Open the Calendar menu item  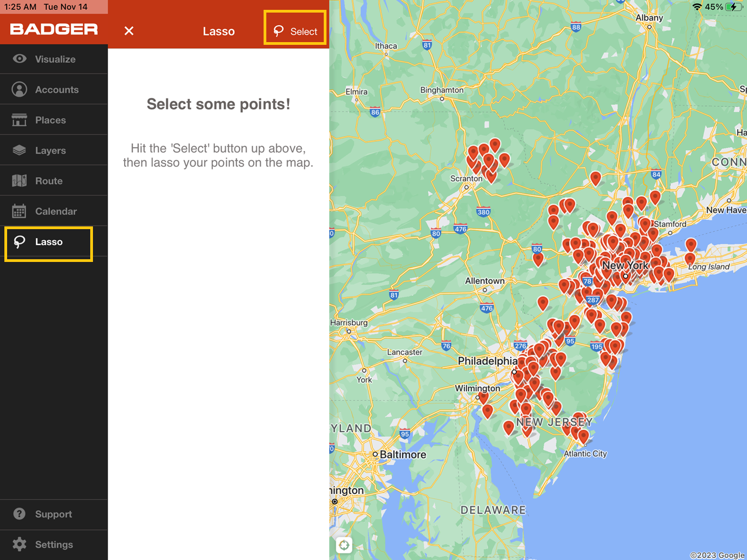tap(54, 211)
